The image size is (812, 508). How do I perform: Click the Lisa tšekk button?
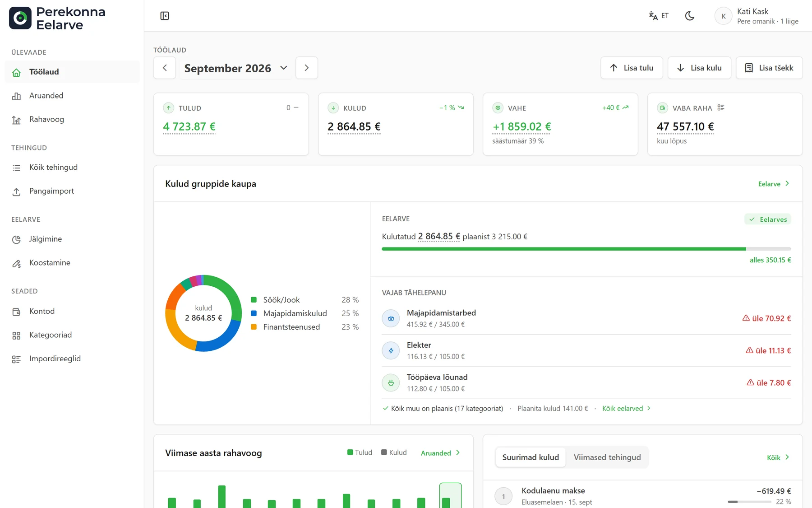pos(769,68)
